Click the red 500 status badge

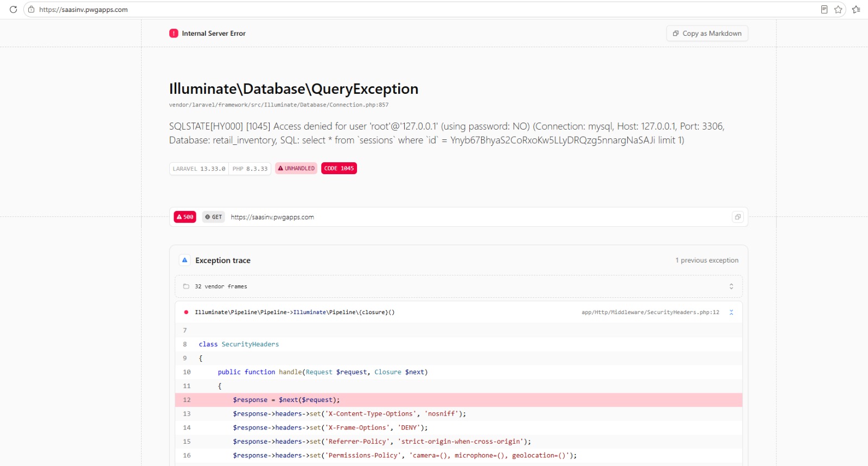(x=185, y=217)
